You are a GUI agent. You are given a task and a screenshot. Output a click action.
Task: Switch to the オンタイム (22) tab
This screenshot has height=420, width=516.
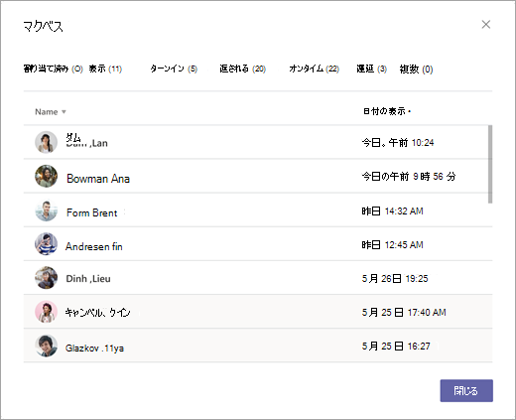[315, 69]
